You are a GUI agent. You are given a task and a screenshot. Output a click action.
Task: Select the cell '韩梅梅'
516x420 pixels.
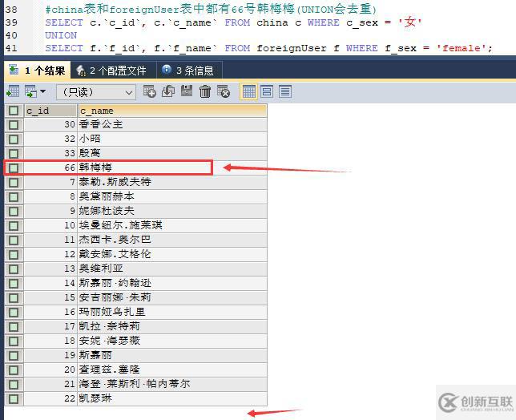[x=172, y=168]
